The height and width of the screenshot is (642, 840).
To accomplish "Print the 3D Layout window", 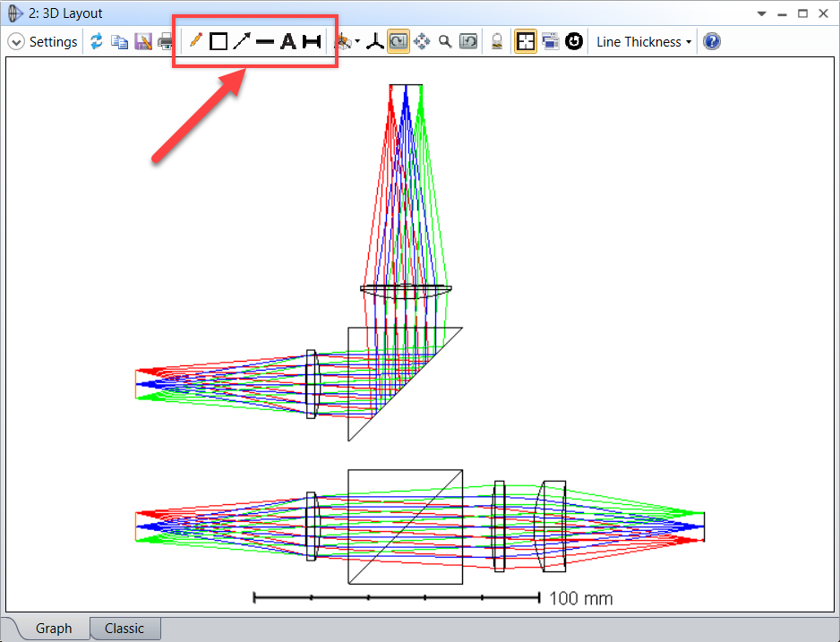I will (166, 41).
